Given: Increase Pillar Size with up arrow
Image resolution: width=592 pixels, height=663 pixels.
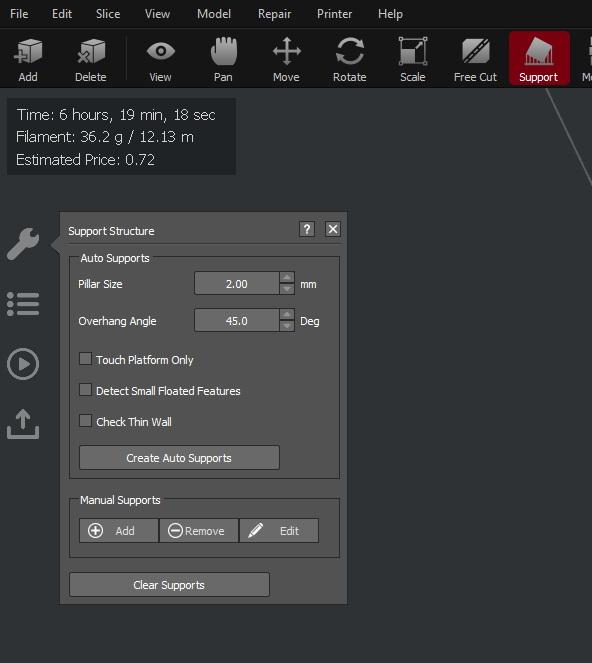Looking at the screenshot, I should [287, 277].
